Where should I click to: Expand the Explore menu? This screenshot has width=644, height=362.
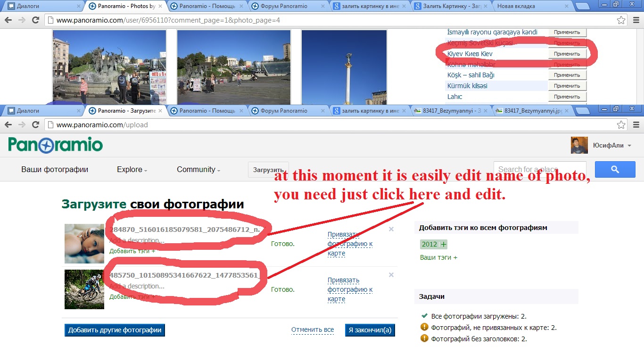(132, 170)
